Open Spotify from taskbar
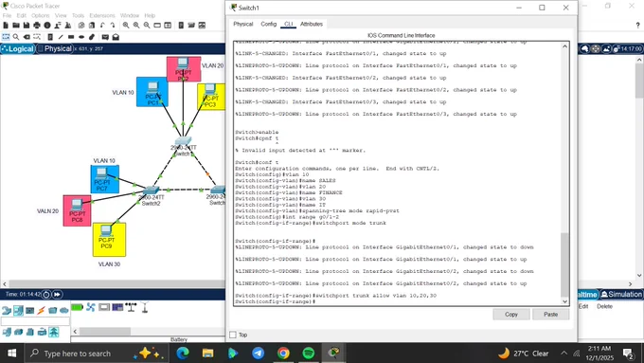This screenshot has width=644, height=363. [309, 354]
